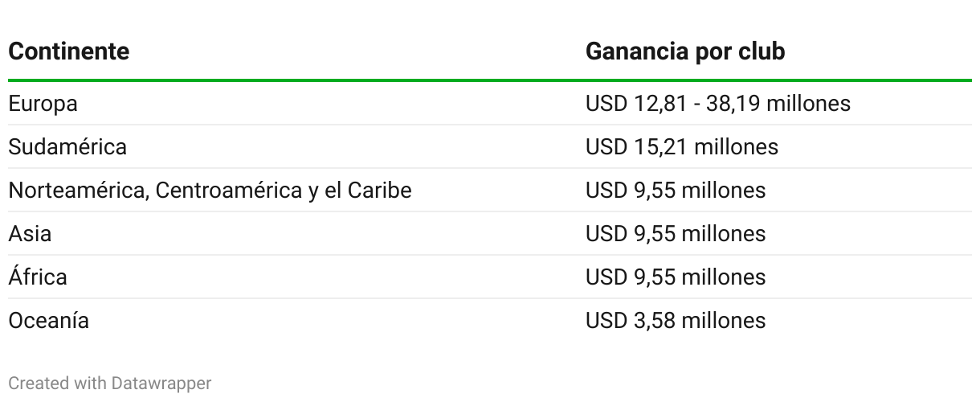Click the USD 3,58 millones value
The height and width of the screenshot is (402, 980).
point(676,320)
